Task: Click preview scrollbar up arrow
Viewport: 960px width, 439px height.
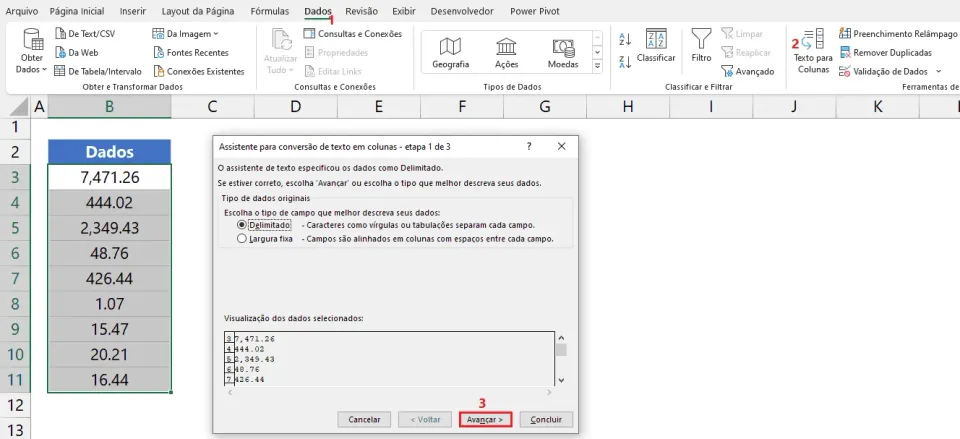Action: coord(561,338)
